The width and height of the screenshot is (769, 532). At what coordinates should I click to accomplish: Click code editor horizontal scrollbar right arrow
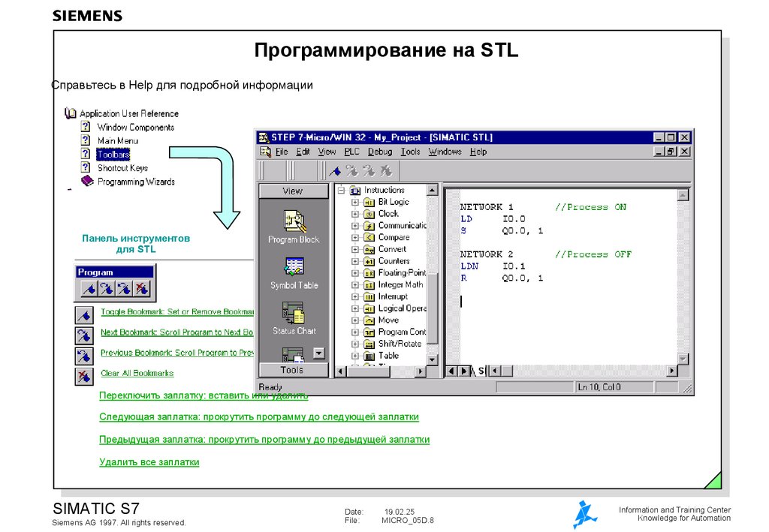[x=672, y=371]
